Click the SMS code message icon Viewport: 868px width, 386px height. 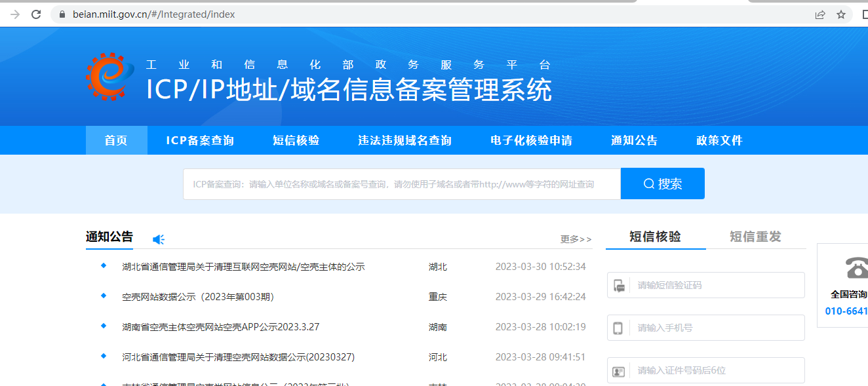point(619,285)
